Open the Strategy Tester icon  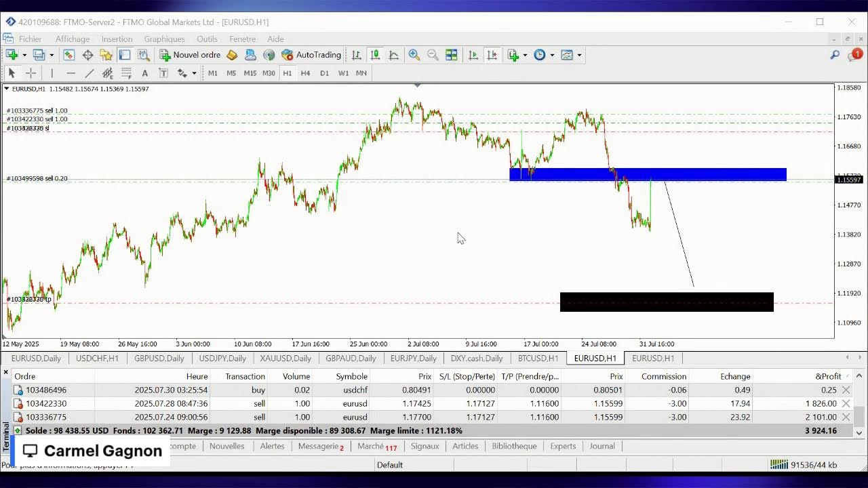tap(143, 55)
